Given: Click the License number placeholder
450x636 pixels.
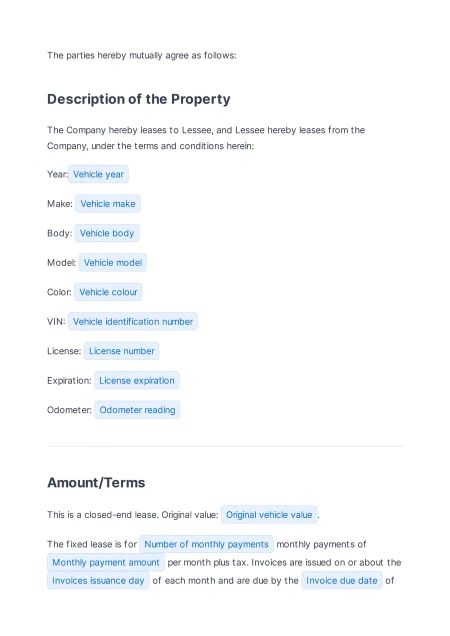Looking at the screenshot, I should pos(122,351).
